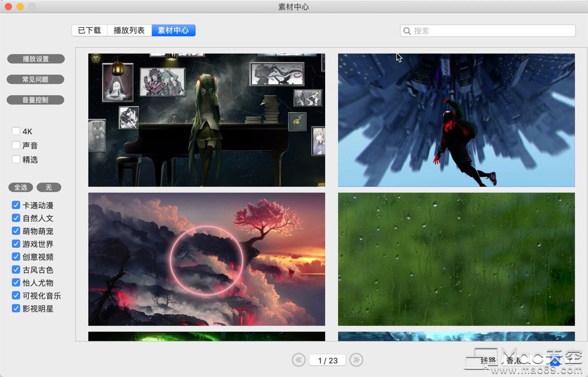
Task: Open 音量控制 volume control
Action: coord(36,100)
